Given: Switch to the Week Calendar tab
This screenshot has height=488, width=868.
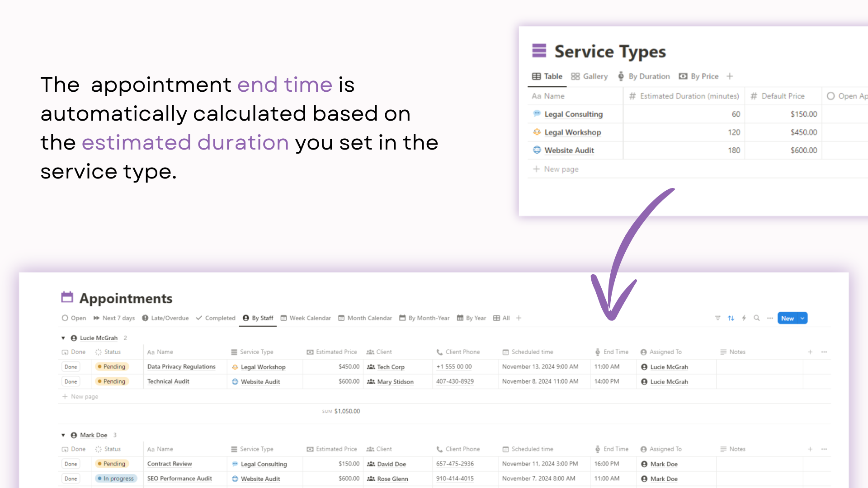Looking at the screenshot, I should coord(306,318).
